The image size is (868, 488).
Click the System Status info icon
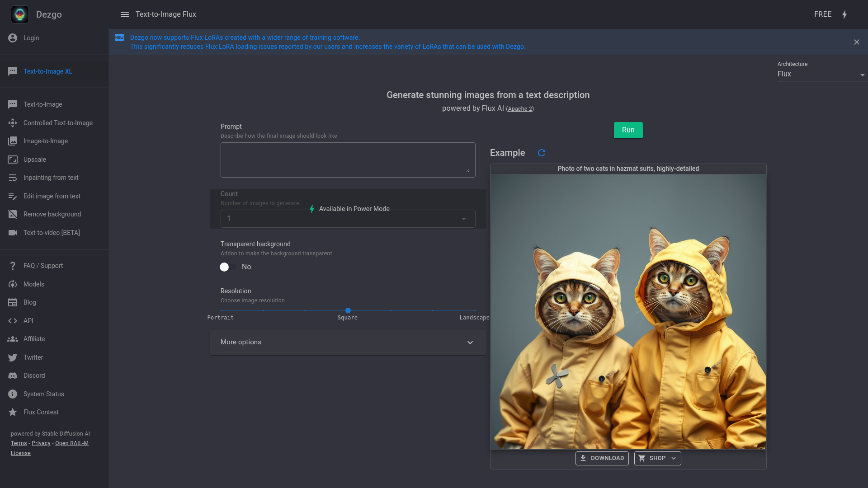pyautogui.click(x=13, y=394)
